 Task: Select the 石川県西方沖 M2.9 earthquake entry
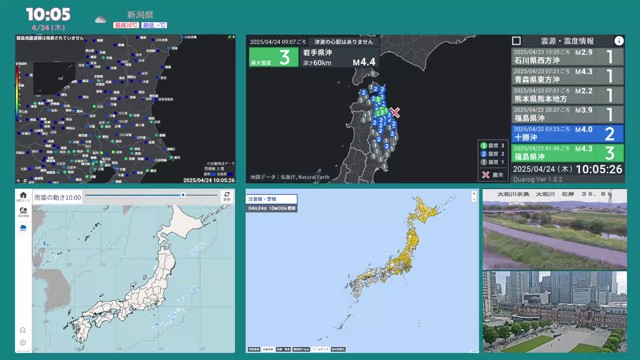click(567, 57)
